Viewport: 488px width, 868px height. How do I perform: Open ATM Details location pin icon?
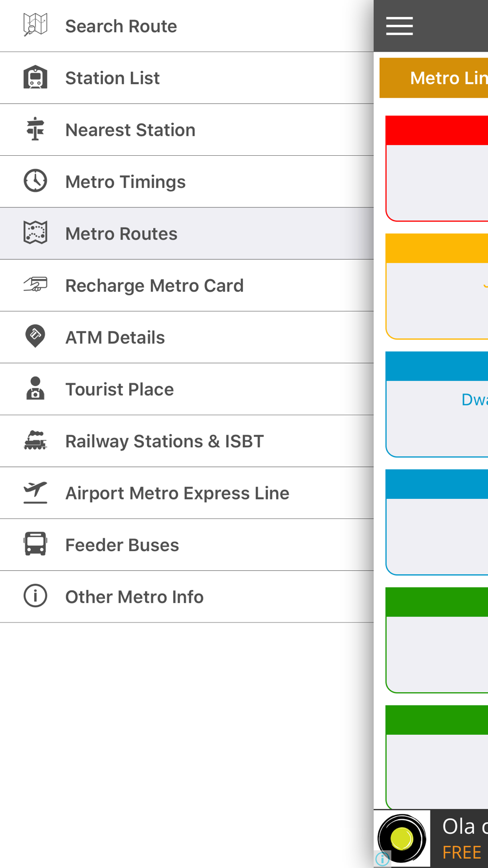click(x=35, y=336)
